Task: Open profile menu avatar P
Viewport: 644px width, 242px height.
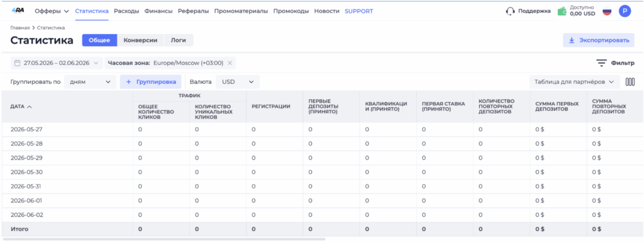Action: [625, 11]
